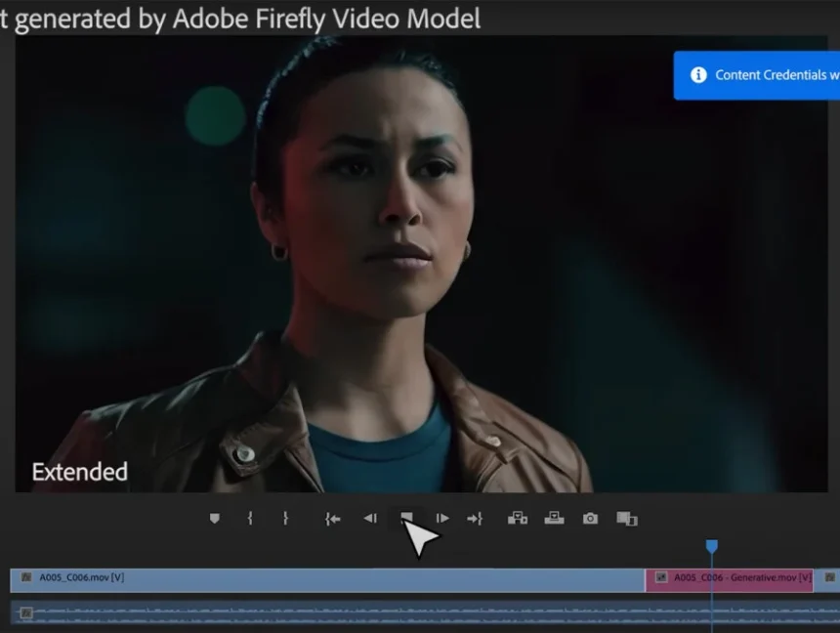
Task: Open the Content Credentials notification
Action: [772, 75]
